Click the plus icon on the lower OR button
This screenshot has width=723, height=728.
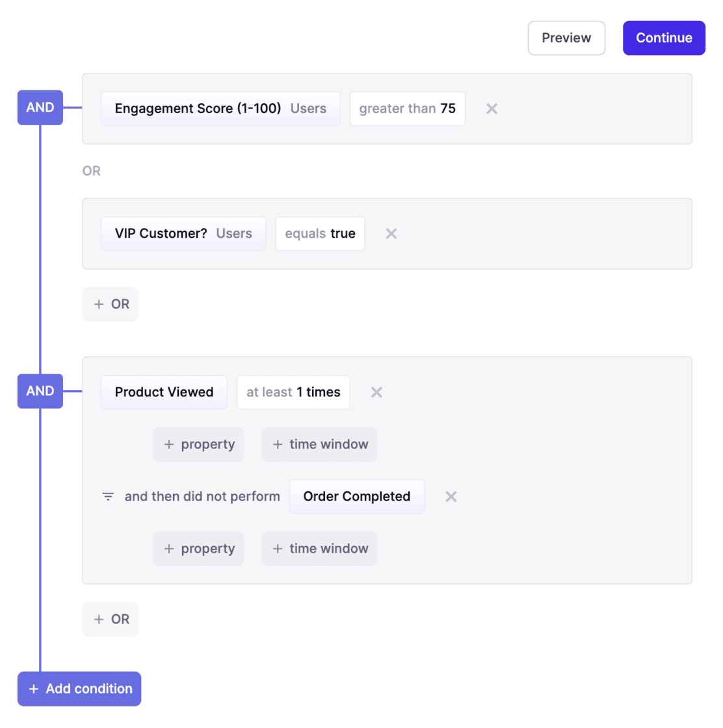pos(99,619)
